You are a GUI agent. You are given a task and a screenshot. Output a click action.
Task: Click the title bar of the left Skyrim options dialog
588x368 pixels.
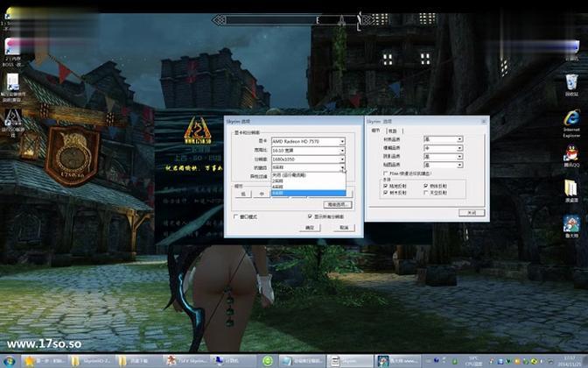(x=293, y=121)
